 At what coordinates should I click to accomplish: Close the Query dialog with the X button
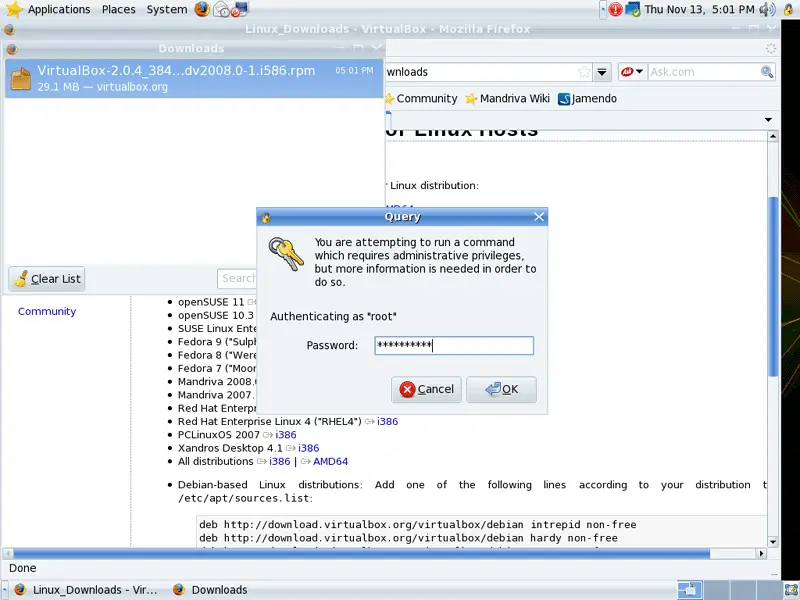(x=539, y=217)
